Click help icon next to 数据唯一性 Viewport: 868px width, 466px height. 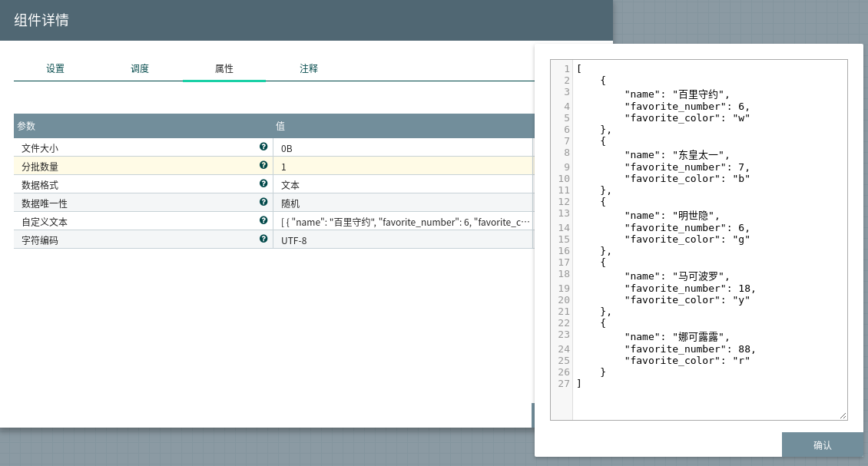(263, 202)
